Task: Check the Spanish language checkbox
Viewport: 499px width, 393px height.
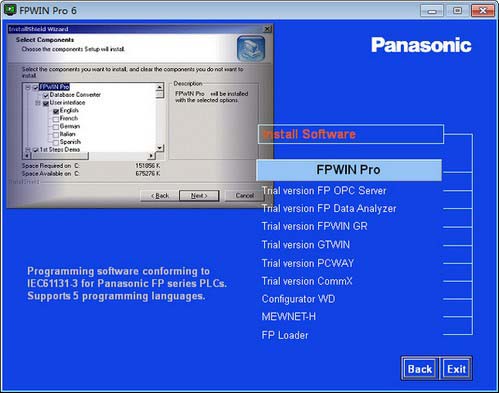Action: [56, 142]
